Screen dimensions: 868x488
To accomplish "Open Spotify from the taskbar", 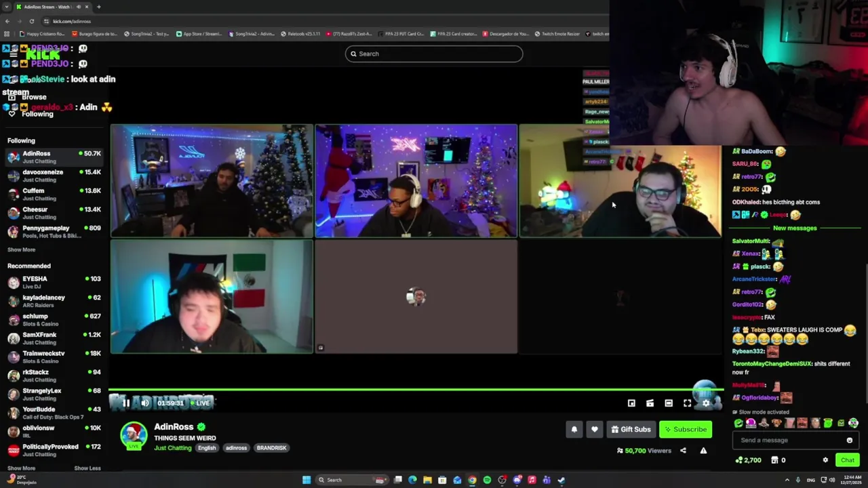I will (x=487, y=480).
